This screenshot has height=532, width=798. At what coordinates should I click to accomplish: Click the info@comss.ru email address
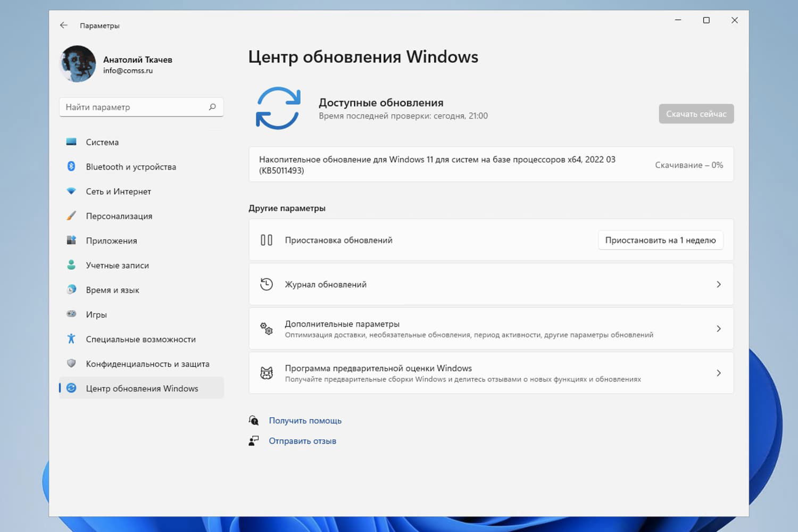(128, 71)
